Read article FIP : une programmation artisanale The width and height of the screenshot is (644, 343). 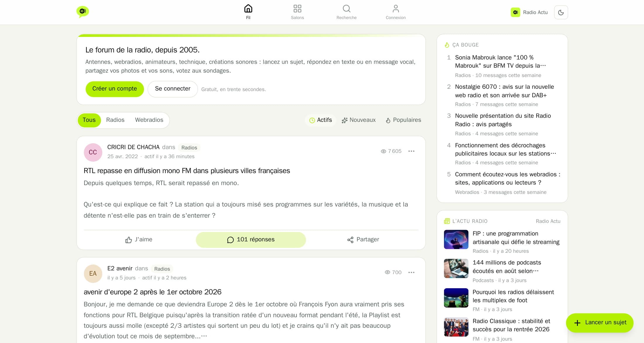click(x=516, y=238)
